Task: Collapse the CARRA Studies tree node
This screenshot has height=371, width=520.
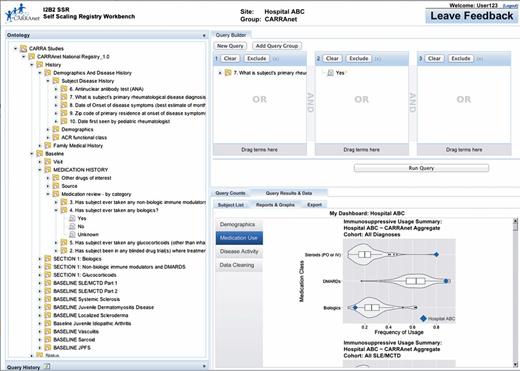Action: pos(15,49)
